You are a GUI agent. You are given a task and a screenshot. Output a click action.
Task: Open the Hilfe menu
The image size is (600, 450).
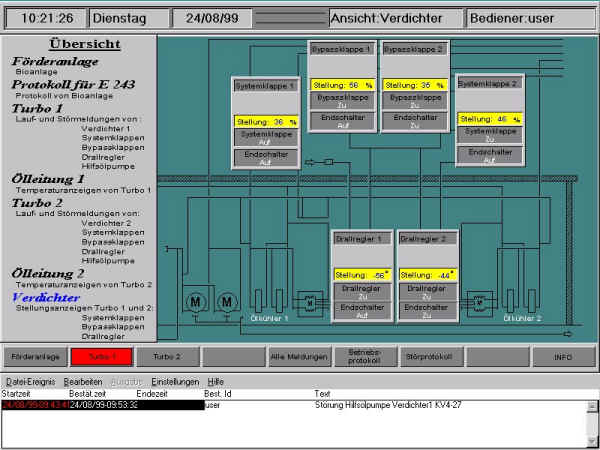click(215, 382)
